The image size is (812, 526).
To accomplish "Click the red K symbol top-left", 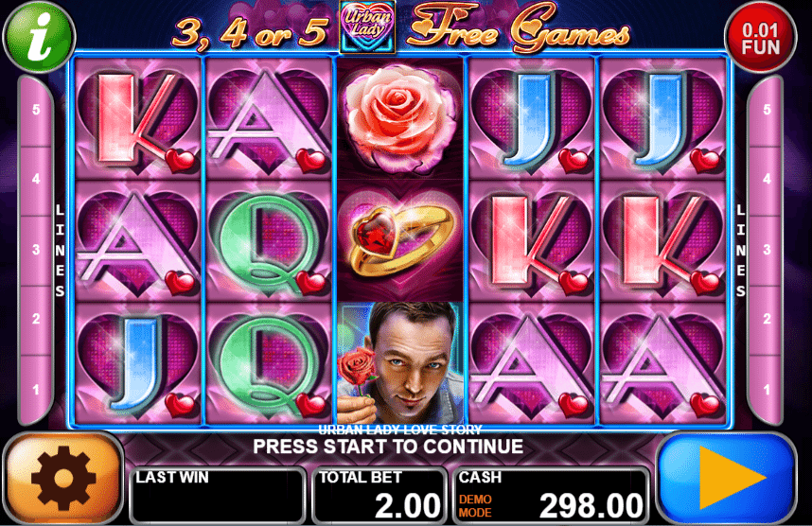I will click(x=137, y=118).
